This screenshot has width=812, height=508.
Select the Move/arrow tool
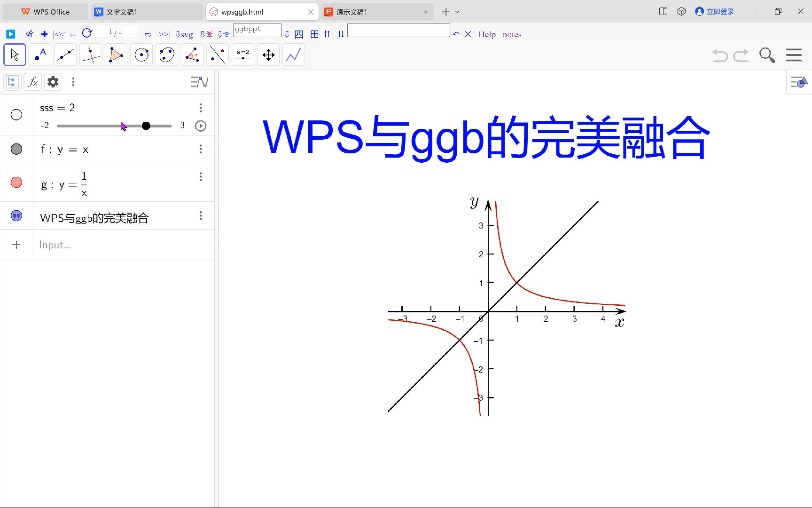(14, 55)
